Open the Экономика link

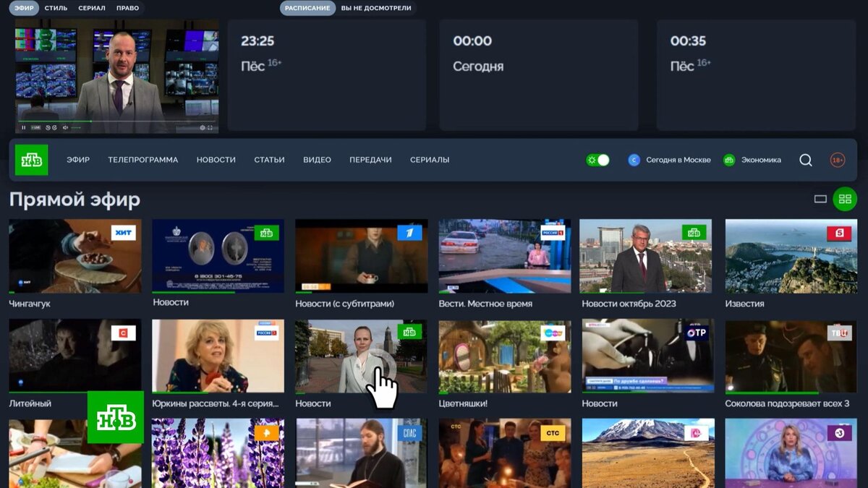761,160
